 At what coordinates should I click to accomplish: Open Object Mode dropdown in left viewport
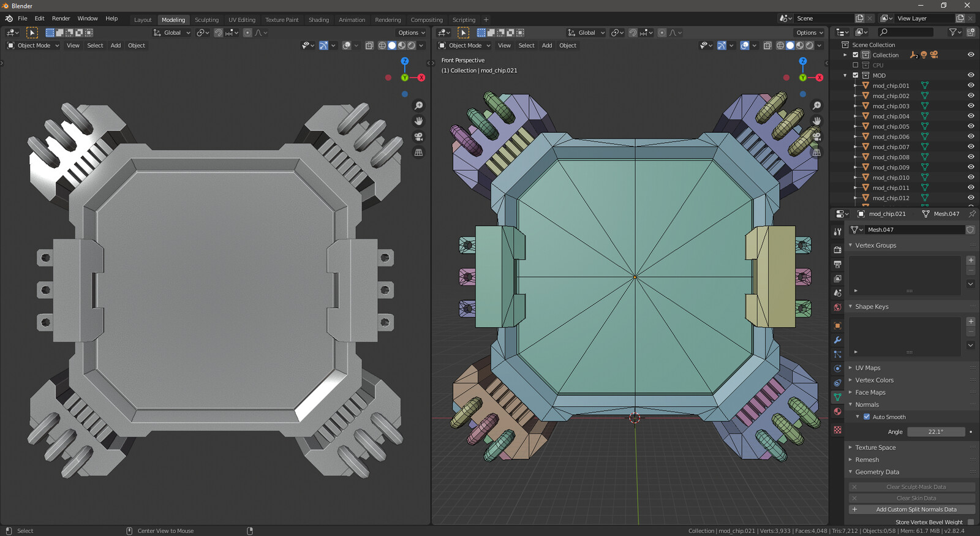pos(34,45)
